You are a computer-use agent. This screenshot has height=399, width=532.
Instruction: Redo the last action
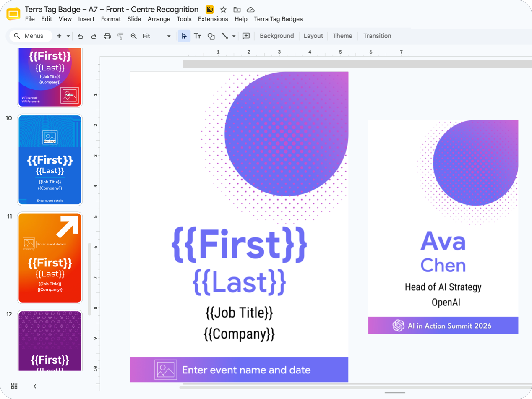click(x=94, y=36)
